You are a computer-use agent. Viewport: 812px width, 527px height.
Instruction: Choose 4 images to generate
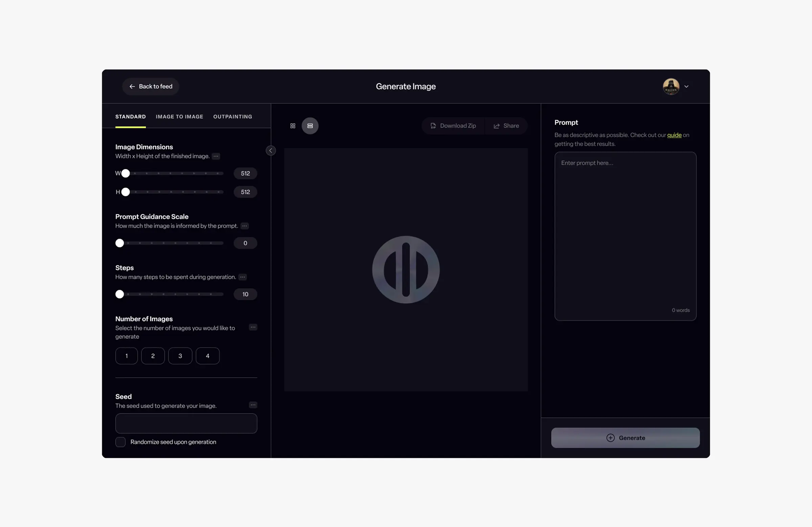pyautogui.click(x=207, y=356)
